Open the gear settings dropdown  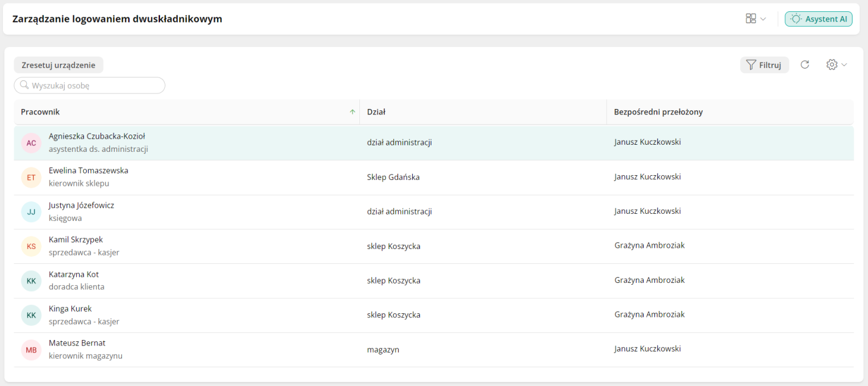pyautogui.click(x=836, y=65)
